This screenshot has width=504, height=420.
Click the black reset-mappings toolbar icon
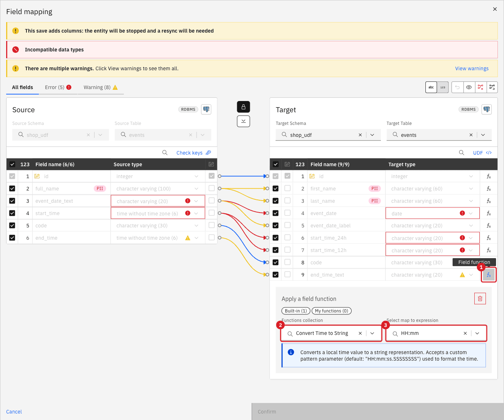click(492, 87)
